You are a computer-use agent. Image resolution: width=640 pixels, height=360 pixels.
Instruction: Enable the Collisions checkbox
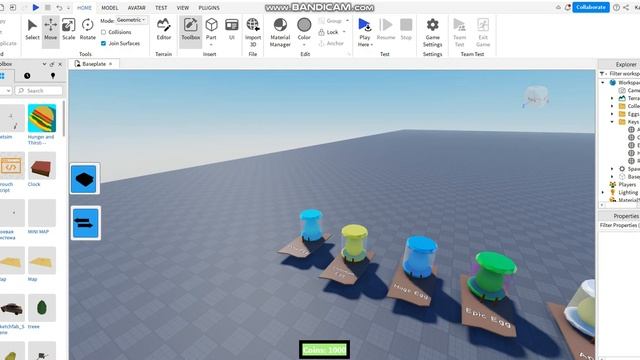[103, 32]
